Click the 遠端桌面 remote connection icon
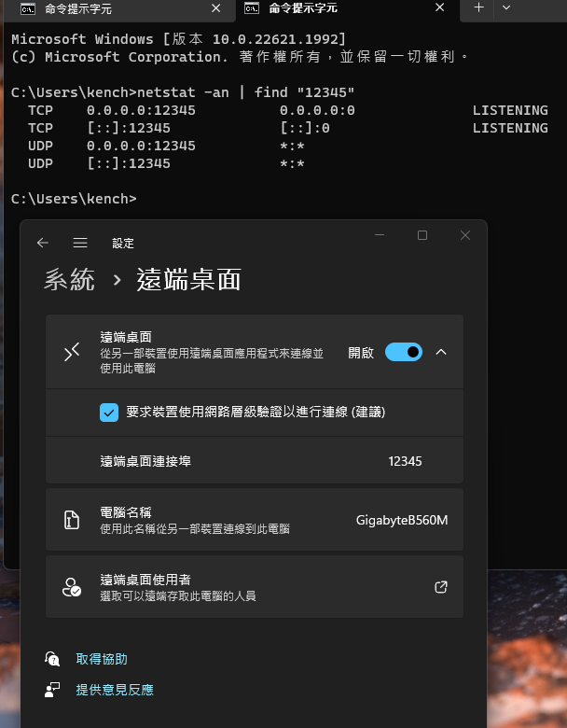Image resolution: width=567 pixels, height=728 pixels. point(72,352)
